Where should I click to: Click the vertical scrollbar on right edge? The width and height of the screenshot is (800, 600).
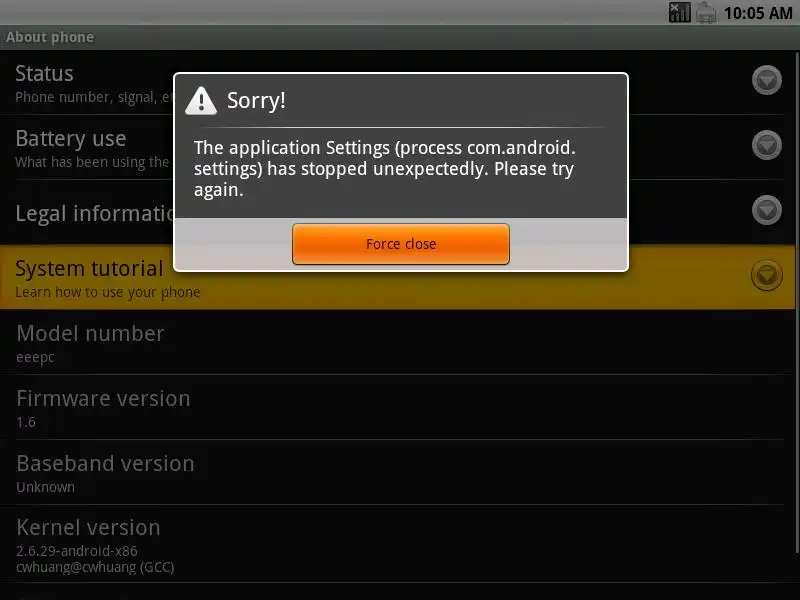coord(797,301)
